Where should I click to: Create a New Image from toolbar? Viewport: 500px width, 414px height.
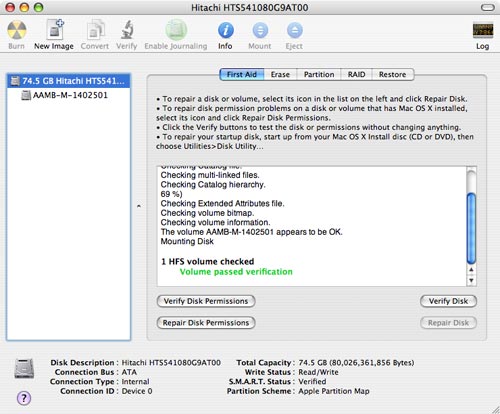(x=55, y=29)
